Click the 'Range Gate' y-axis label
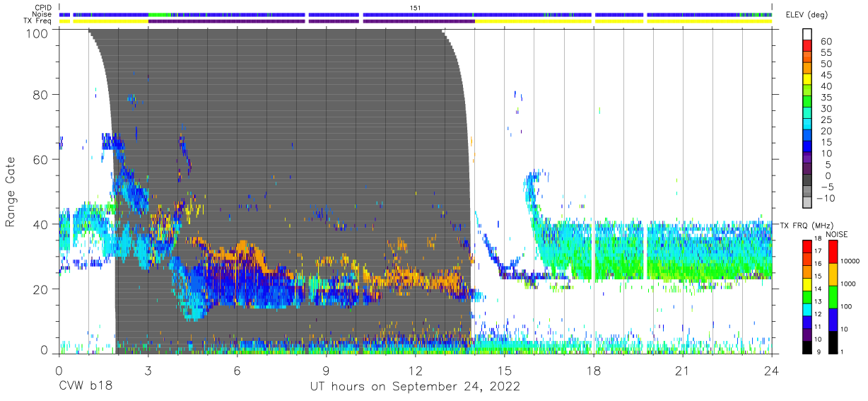Viewport: 868px width, 401px height. pos(11,192)
